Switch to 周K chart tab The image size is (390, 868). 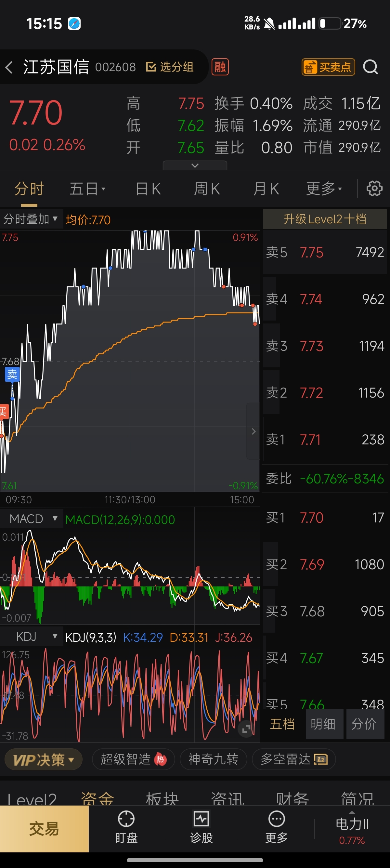pos(207,189)
